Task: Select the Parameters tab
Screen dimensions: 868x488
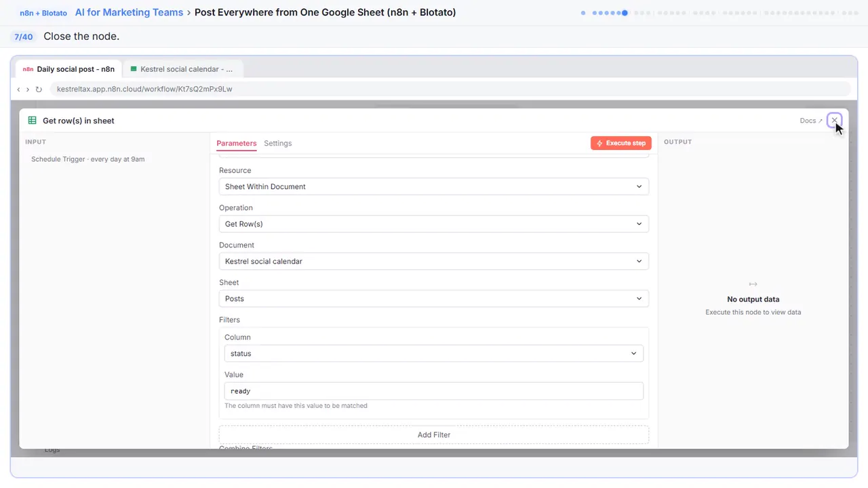Action: click(237, 143)
